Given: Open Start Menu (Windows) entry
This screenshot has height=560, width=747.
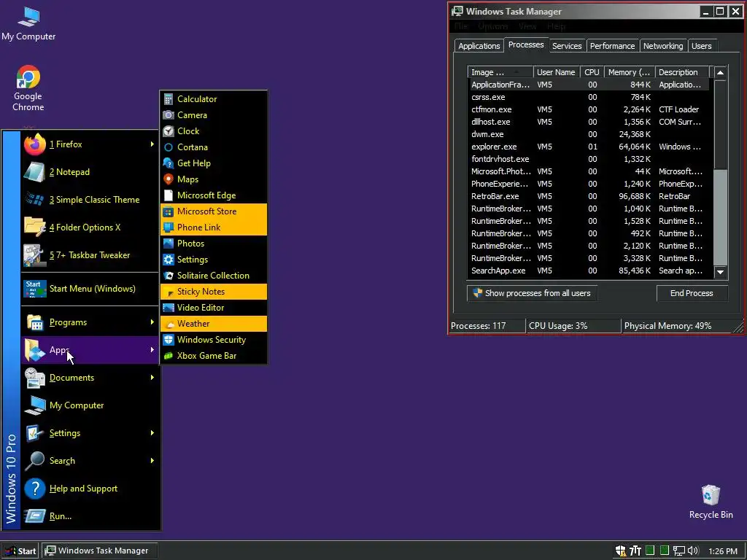Looking at the screenshot, I should click(90, 289).
